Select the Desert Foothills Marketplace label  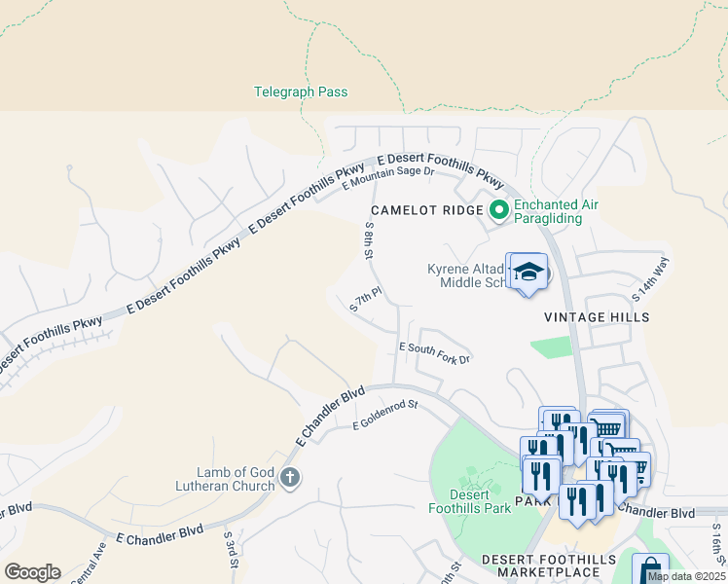point(549,566)
